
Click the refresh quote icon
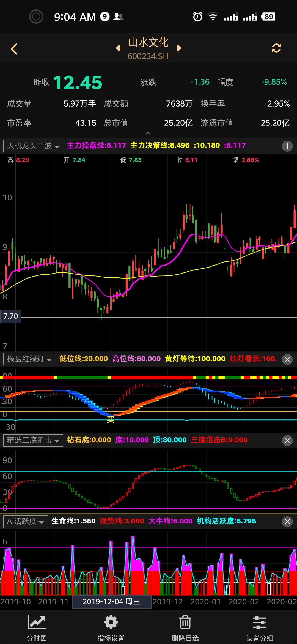(276, 48)
